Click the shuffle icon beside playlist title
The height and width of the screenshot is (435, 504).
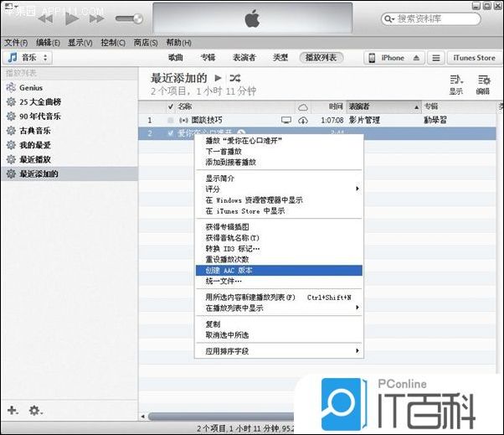point(235,78)
